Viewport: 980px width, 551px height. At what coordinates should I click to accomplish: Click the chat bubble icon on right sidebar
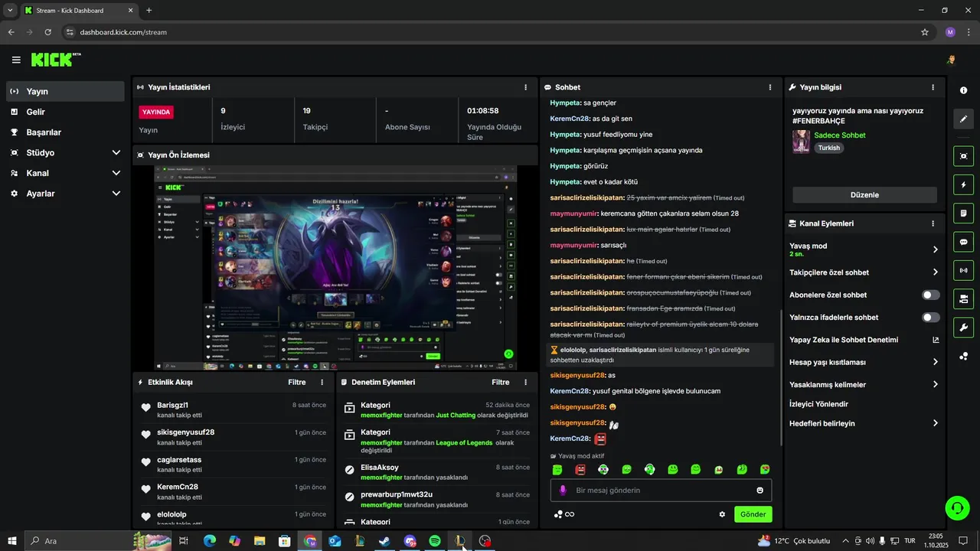pyautogui.click(x=963, y=242)
